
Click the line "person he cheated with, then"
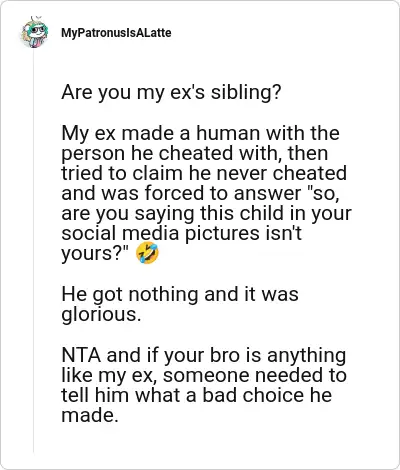point(194,154)
